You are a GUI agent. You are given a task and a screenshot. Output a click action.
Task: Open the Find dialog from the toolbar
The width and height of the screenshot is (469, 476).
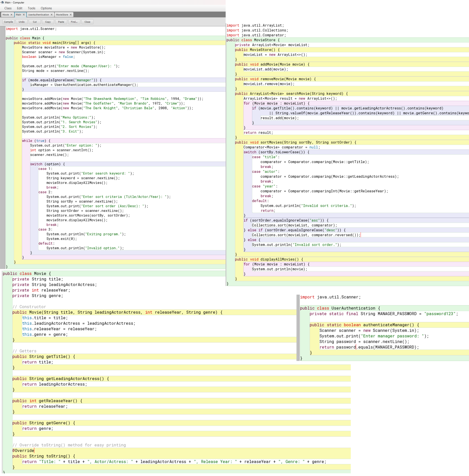coord(74,22)
